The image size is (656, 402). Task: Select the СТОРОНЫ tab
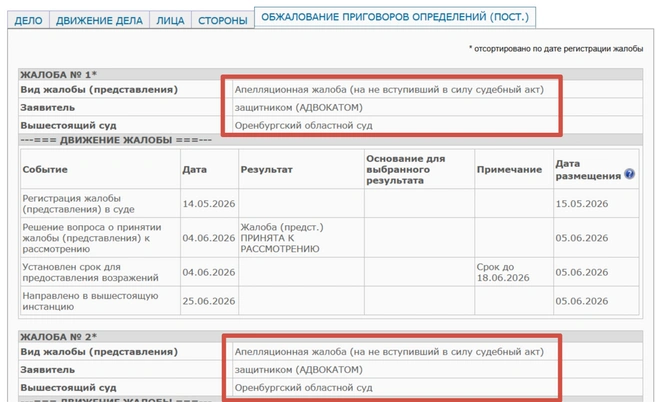point(223,20)
